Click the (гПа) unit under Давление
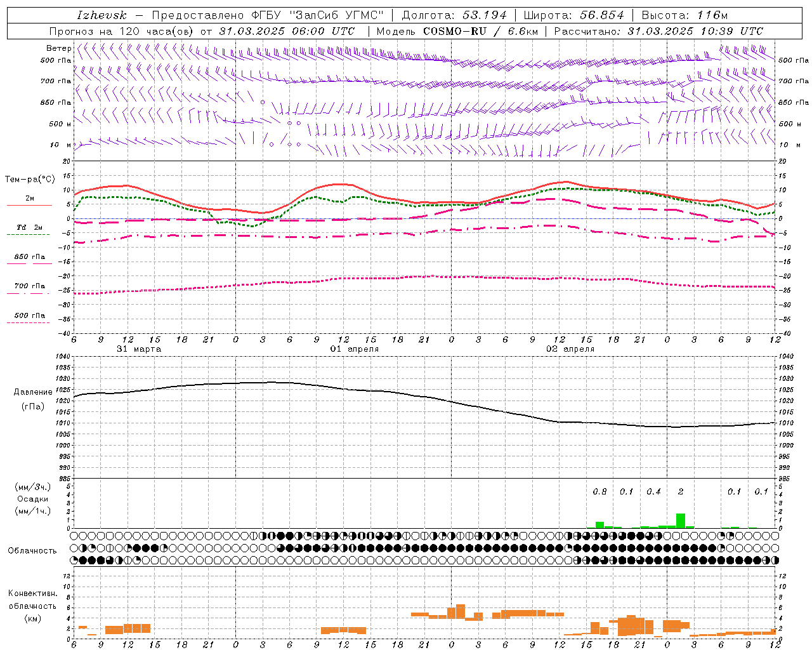Viewport: 812px width, 650px height. pyautogui.click(x=33, y=407)
